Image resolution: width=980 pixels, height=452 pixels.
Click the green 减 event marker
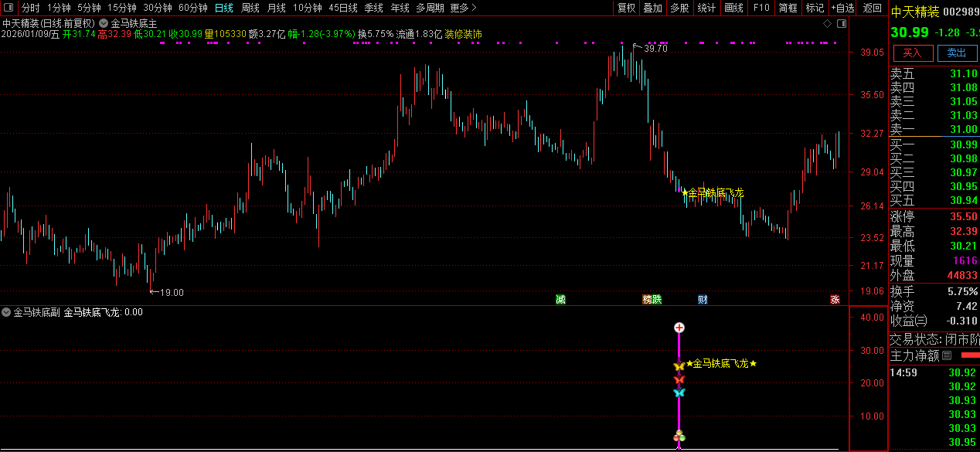coord(560,300)
